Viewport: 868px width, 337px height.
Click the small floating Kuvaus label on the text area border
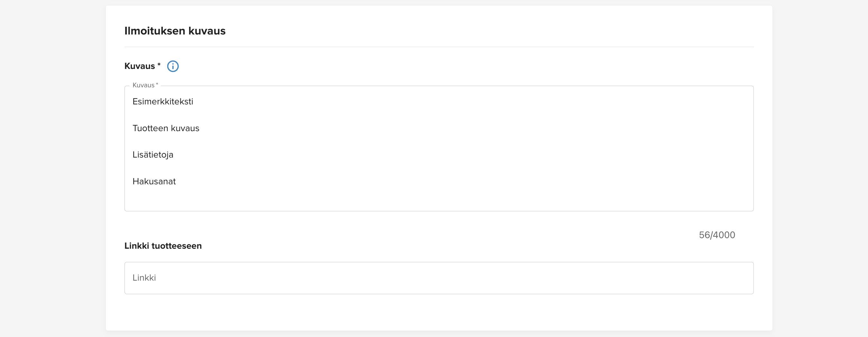pyautogui.click(x=145, y=85)
